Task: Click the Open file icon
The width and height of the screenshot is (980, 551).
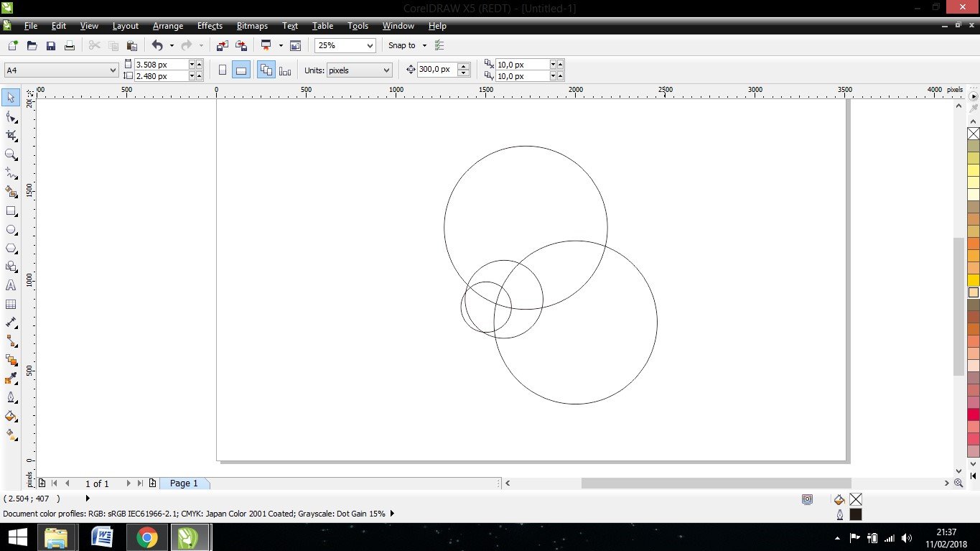Action: click(32, 45)
